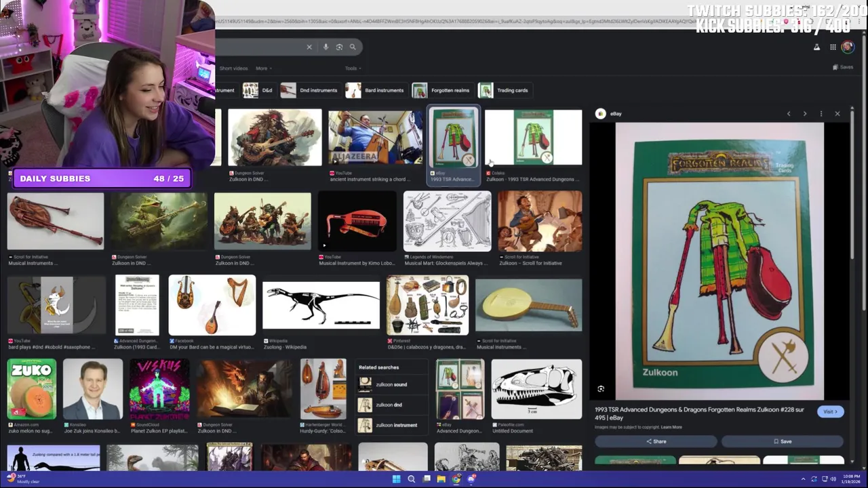Go to next image in preview panel
Viewport: 868px width, 488px height.
(x=805, y=114)
